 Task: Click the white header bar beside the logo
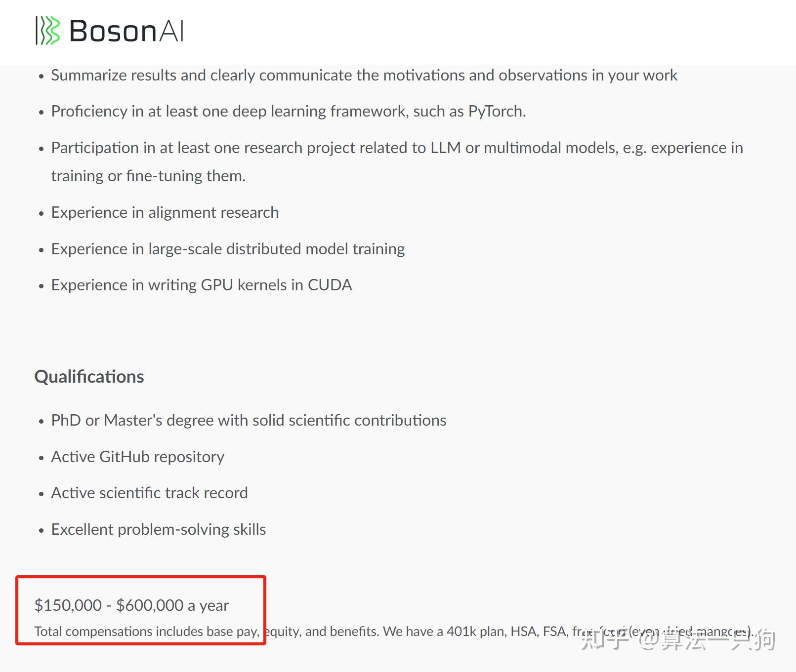coord(489,32)
